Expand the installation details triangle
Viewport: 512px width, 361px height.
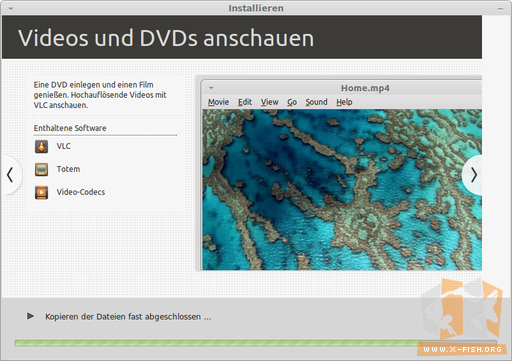(x=30, y=316)
